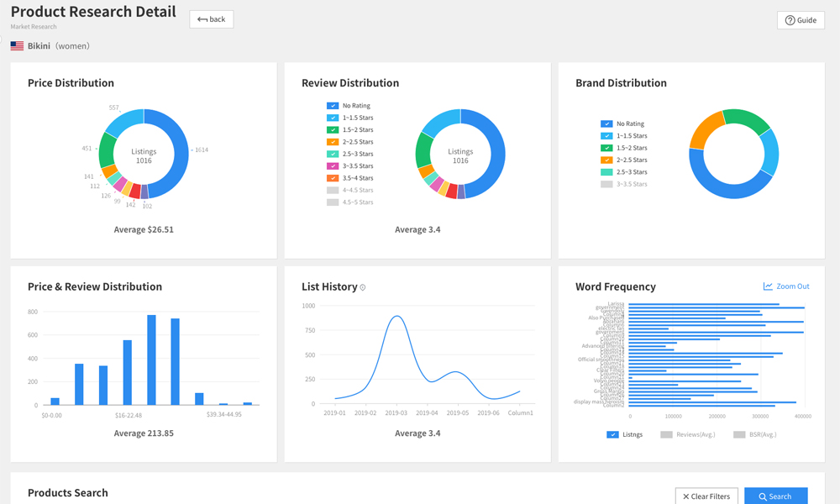Click the large blue 1614 segment of Price Distribution donut
This screenshot has height=504, width=840.
(181, 155)
